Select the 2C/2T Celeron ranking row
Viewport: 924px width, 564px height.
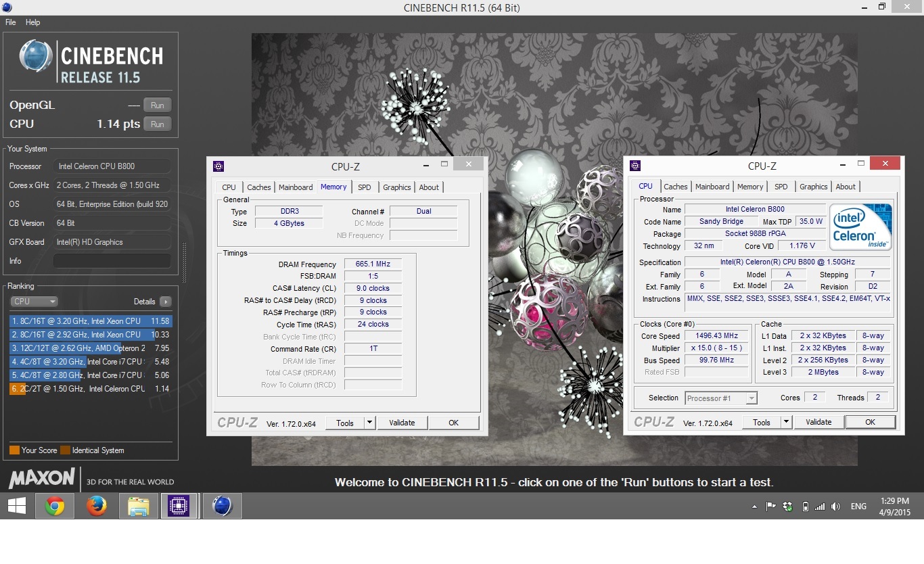(91, 389)
